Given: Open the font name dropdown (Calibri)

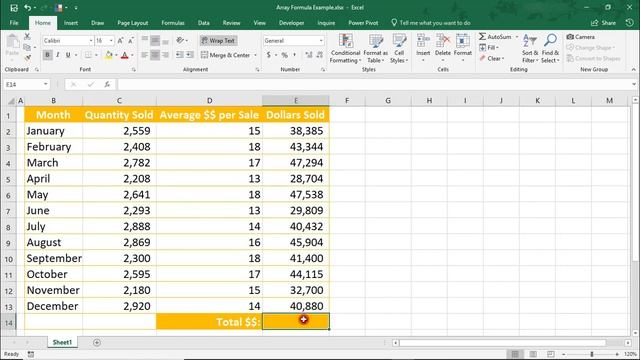Looking at the screenshot, I should click(91, 40).
